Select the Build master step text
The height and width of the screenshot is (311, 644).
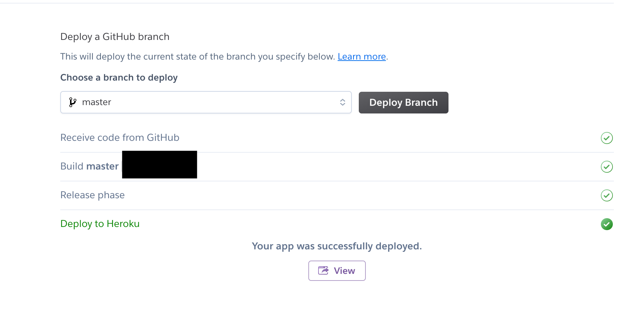tap(89, 166)
